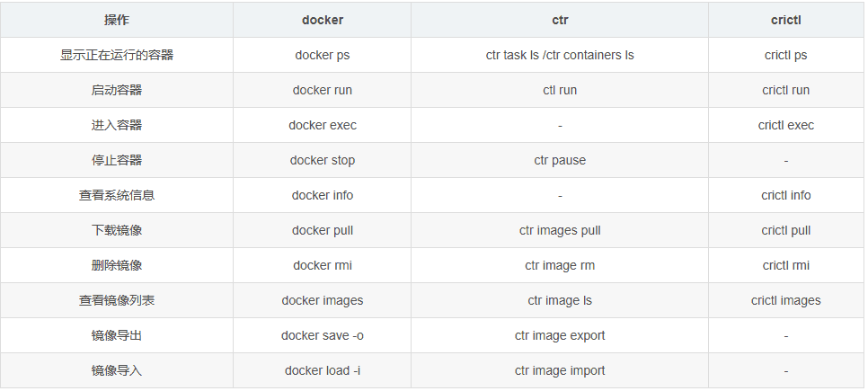Select the crictl column header
Viewport: 868px width, 391px height.
point(785,20)
